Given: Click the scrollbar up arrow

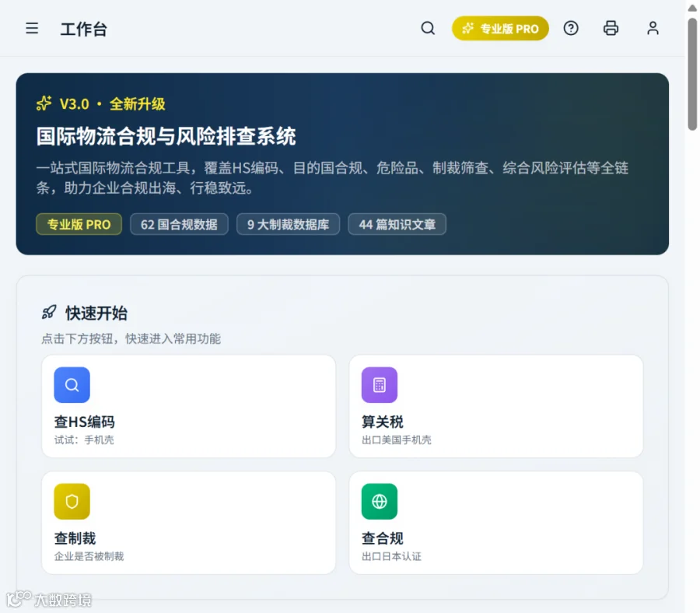Looking at the screenshot, I should click(692, 7).
